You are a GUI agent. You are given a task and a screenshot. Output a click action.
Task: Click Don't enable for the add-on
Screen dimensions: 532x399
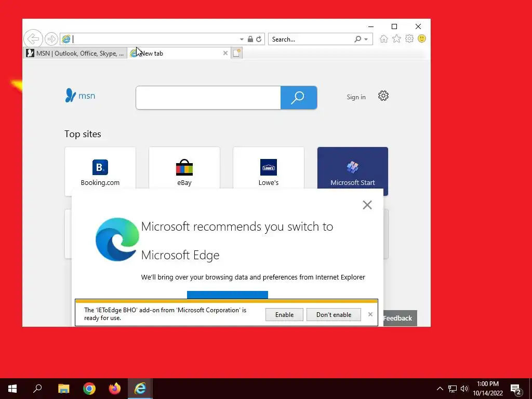pyautogui.click(x=334, y=315)
